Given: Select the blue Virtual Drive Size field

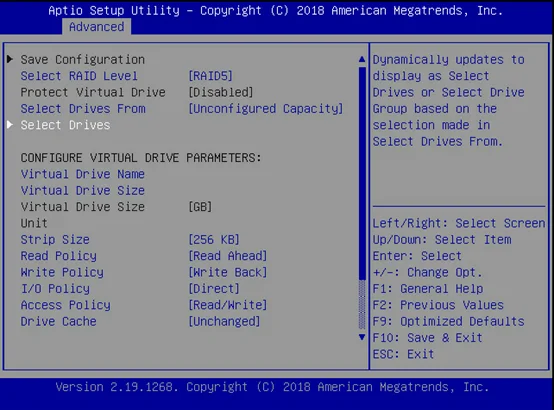Looking at the screenshot, I should (x=83, y=190).
